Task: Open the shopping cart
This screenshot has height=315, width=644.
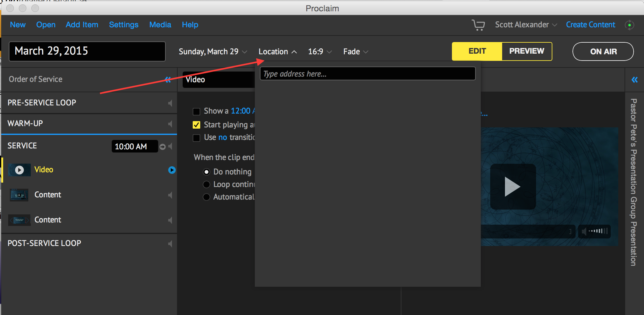Action: click(478, 25)
